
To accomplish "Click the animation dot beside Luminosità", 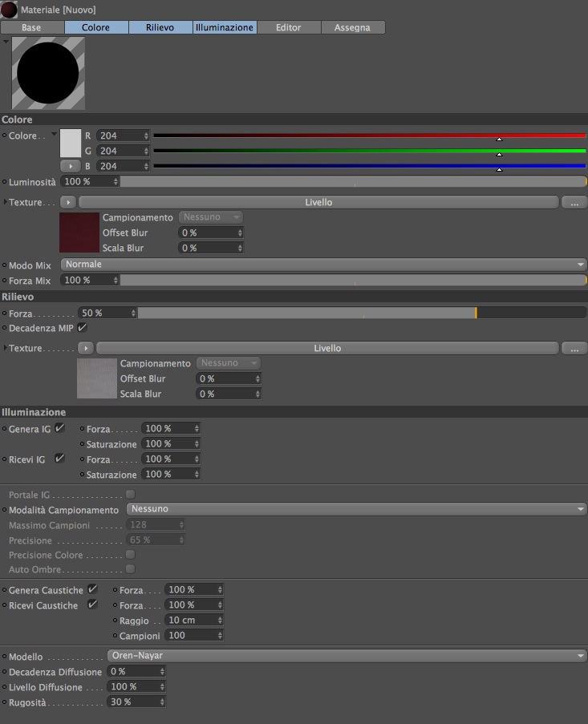I will click(x=5, y=182).
